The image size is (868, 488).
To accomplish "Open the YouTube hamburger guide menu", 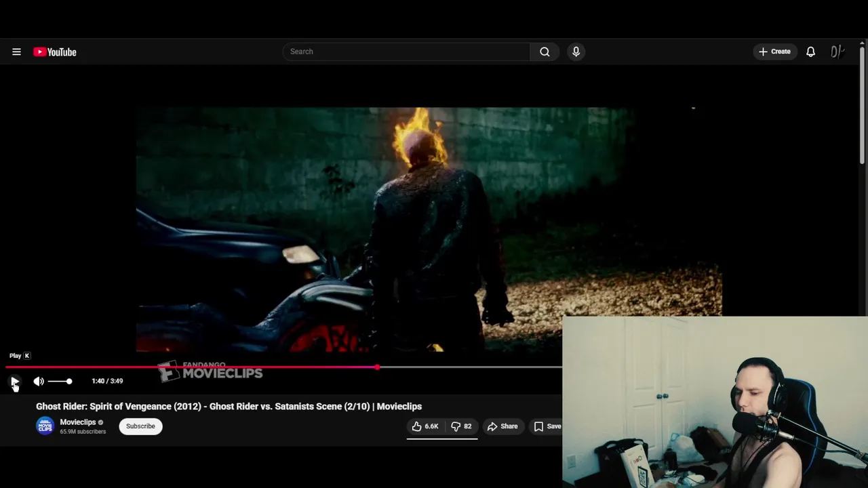I will tap(16, 52).
